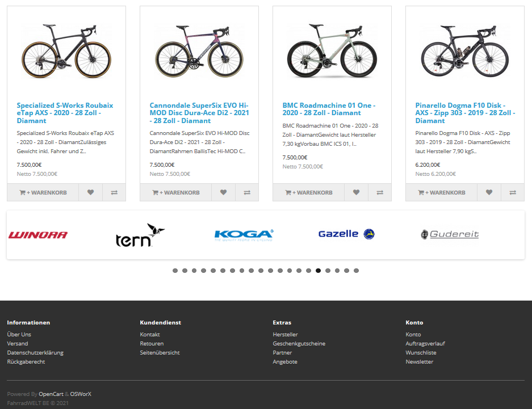Image resolution: width=532 pixels, height=409 pixels.
Task: Open Auftragsverlauf footer link
Action: pyautogui.click(x=425, y=344)
